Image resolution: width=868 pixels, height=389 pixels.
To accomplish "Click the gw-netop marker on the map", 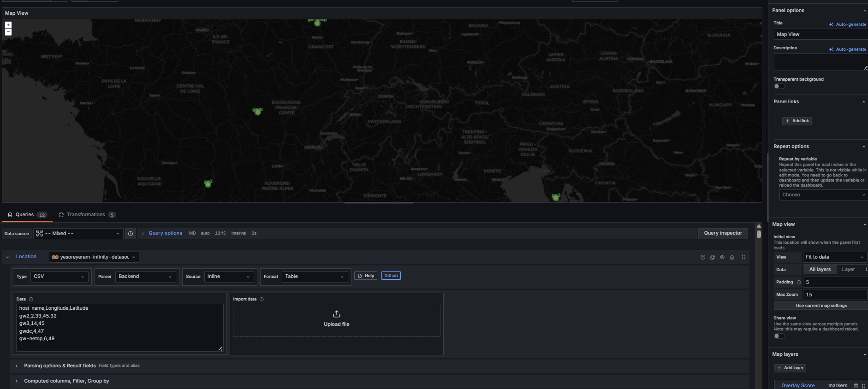I will (x=317, y=23).
